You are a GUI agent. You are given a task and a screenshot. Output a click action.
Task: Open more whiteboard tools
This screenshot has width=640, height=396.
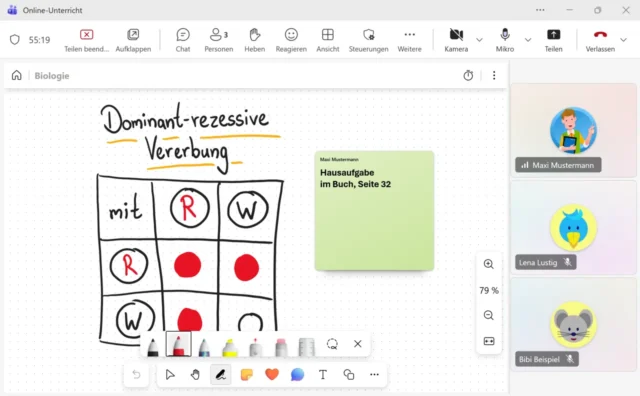[x=374, y=374]
